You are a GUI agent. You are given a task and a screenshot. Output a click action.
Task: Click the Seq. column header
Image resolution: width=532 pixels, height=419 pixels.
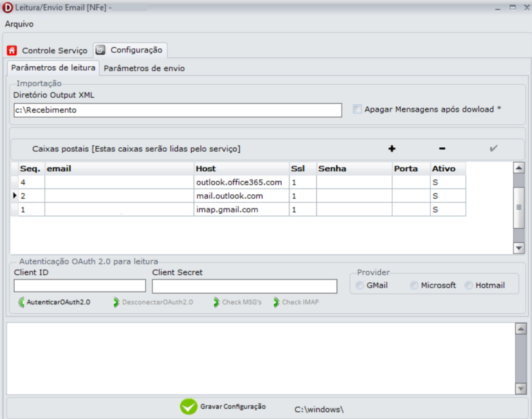32,169
